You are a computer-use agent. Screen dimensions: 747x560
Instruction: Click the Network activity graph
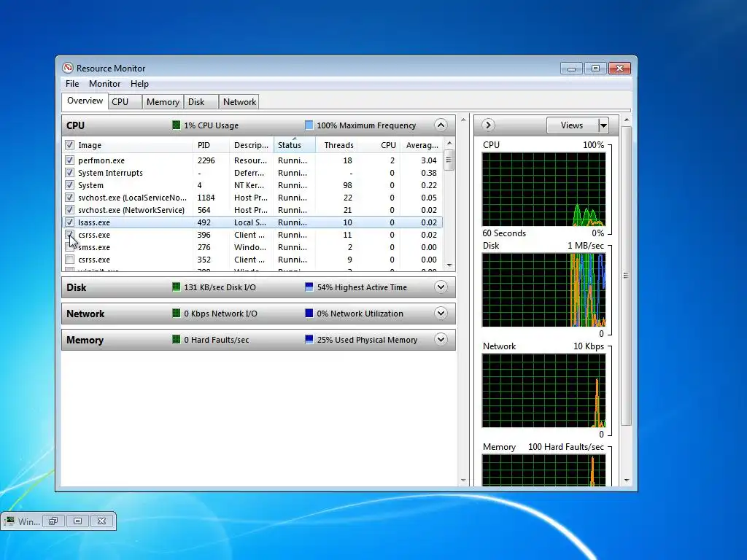[x=543, y=391]
